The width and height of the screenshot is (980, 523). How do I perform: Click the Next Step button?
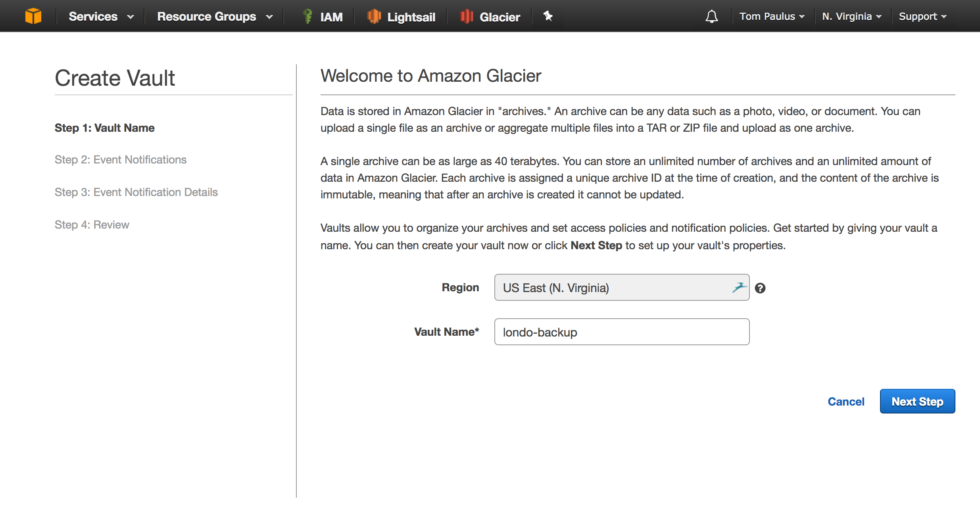(917, 401)
